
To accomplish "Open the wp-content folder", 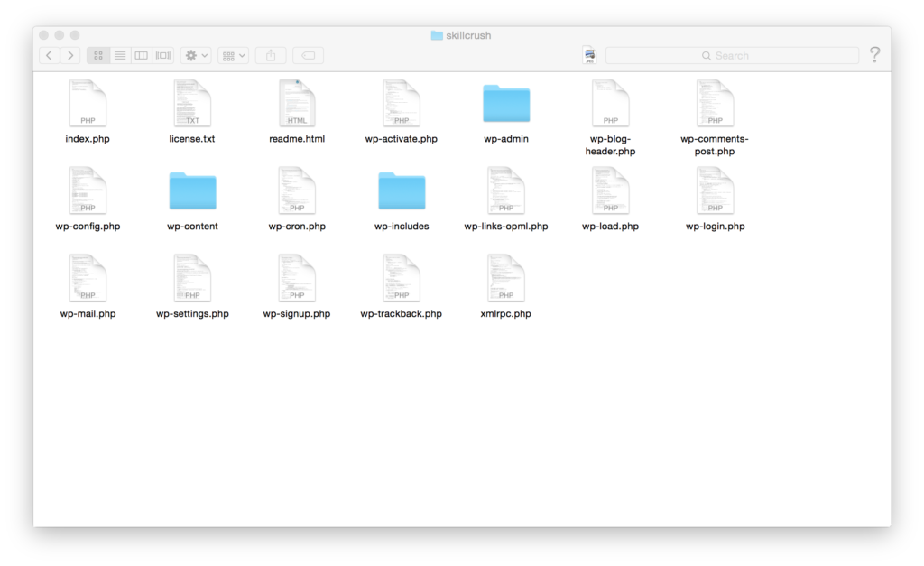I will click(191, 190).
